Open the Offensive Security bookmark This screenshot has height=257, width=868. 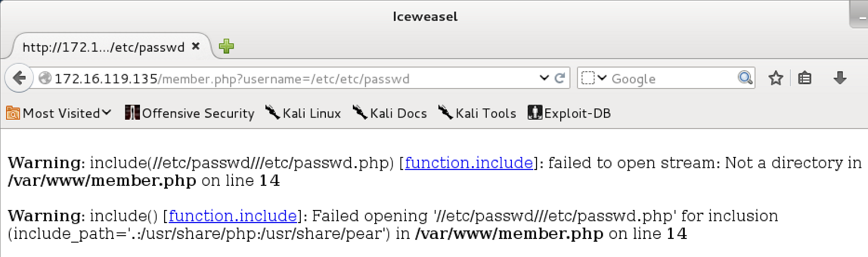tap(190, 113)
